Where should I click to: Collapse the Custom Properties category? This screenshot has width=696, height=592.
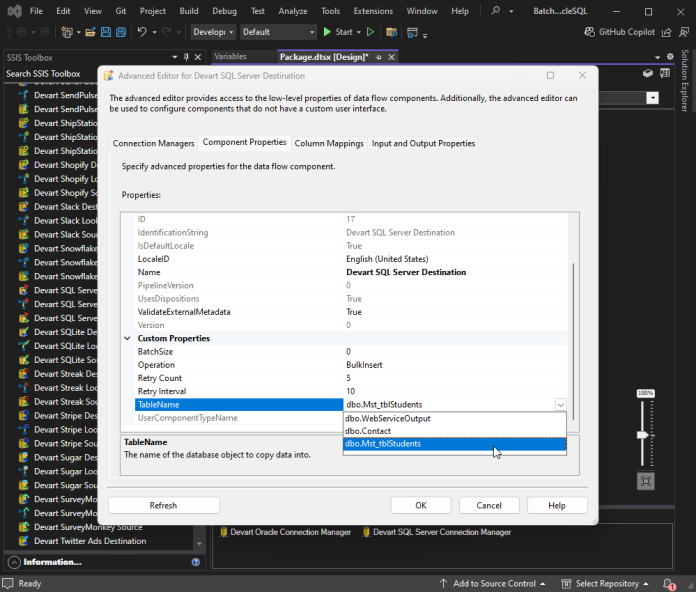pyautogui.click(x=127, y=339)
